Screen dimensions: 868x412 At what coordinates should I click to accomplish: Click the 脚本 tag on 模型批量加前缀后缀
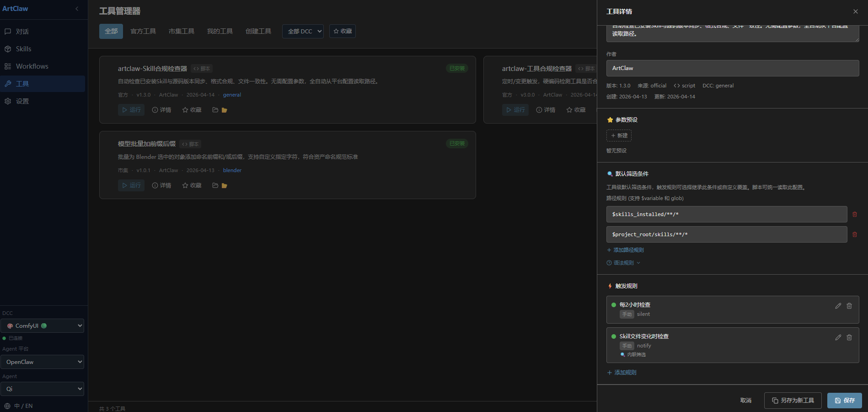pyautogui.click(x=190, y=144)
